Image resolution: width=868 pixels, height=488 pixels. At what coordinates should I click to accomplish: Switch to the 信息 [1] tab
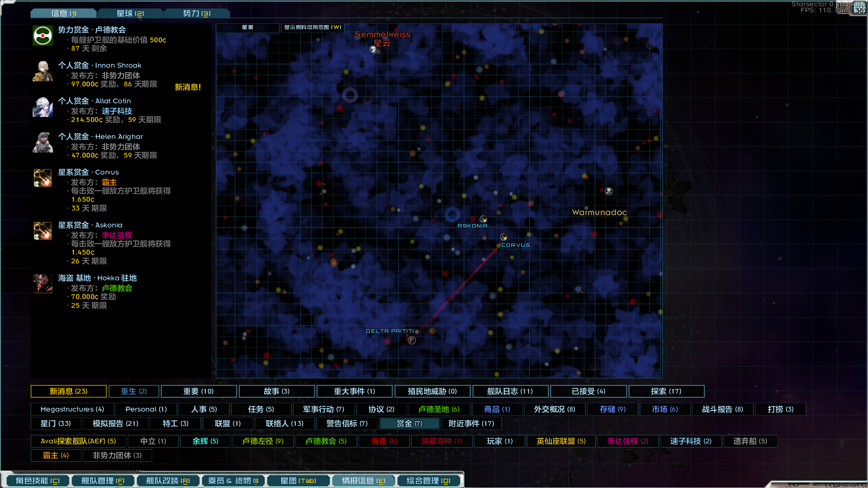[x=63, y=13]
